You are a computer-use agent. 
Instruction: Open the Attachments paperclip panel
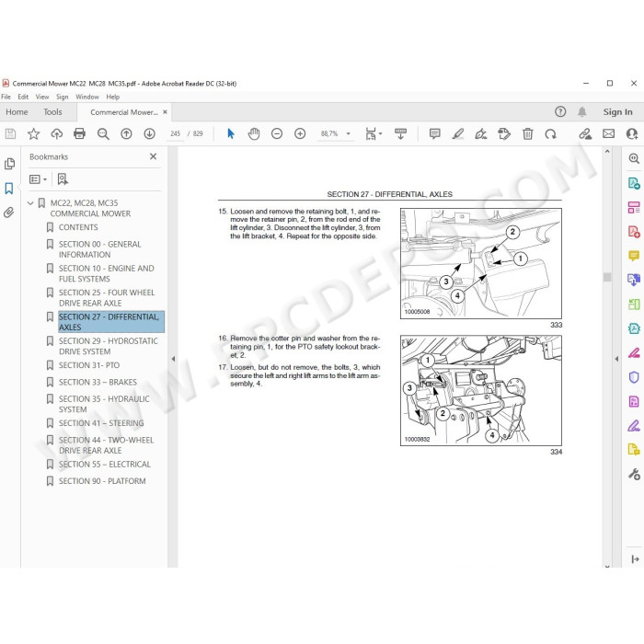pyautogui.click(x=8, y=213)
